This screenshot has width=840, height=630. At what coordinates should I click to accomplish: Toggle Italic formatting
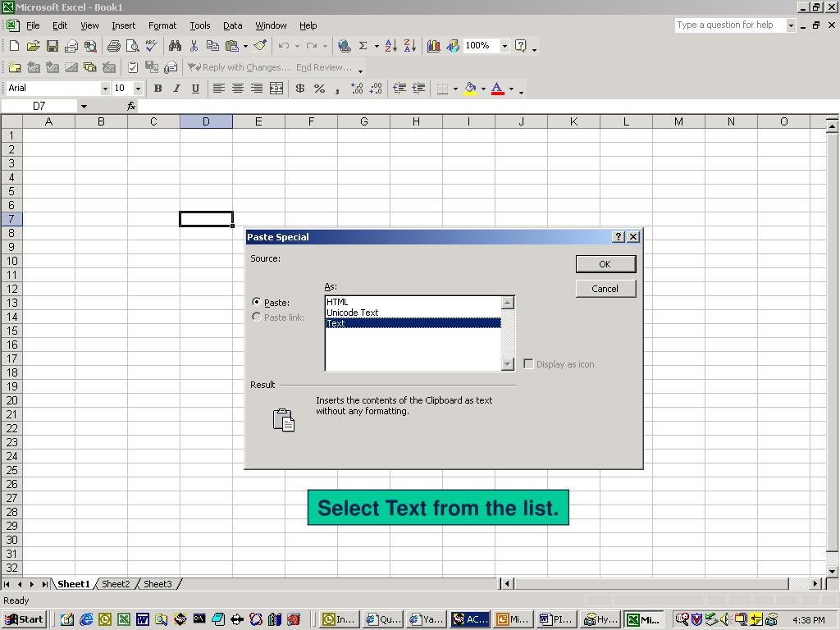click(176, 89)
